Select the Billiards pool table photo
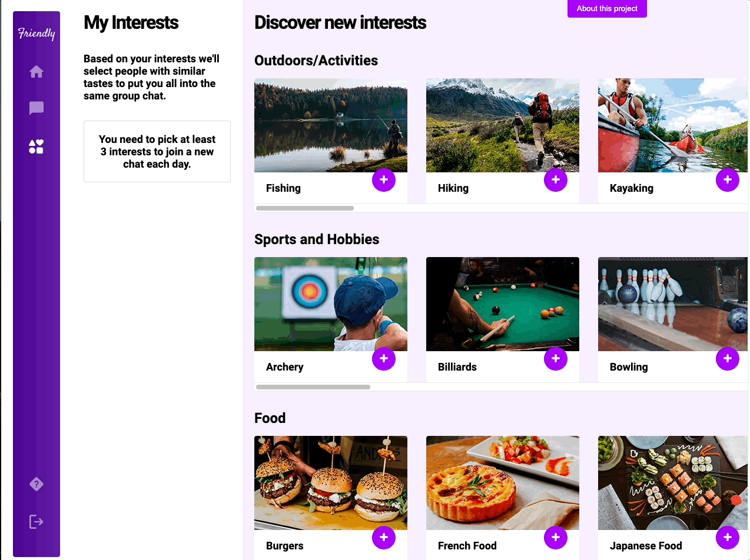 [503, 304]
